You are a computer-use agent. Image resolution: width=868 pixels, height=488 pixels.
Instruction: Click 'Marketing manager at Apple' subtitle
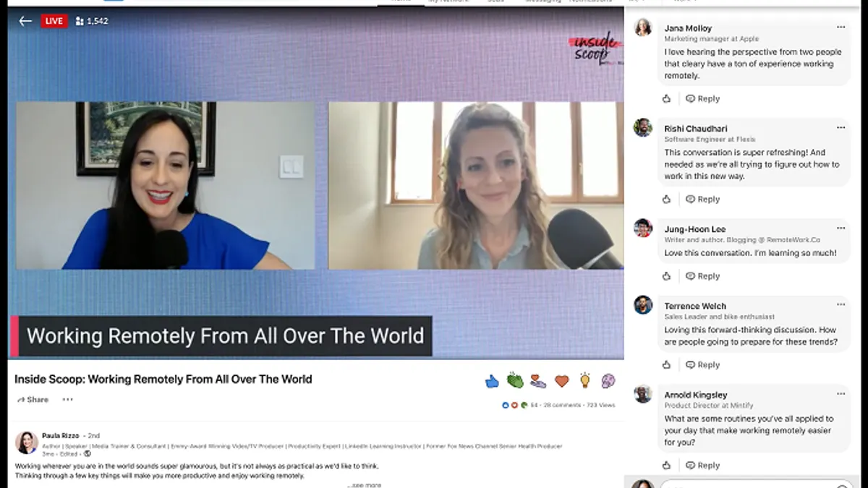tap(712, 39)
